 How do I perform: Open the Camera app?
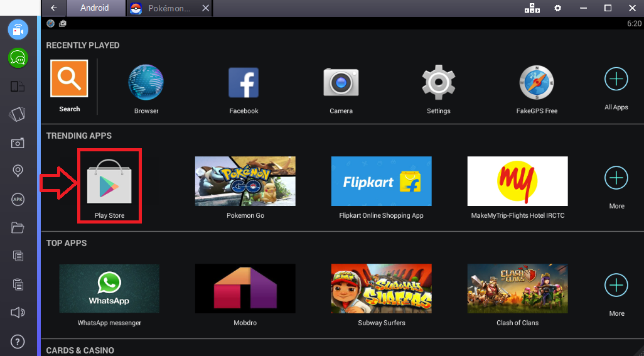click(x=341, y=83)
